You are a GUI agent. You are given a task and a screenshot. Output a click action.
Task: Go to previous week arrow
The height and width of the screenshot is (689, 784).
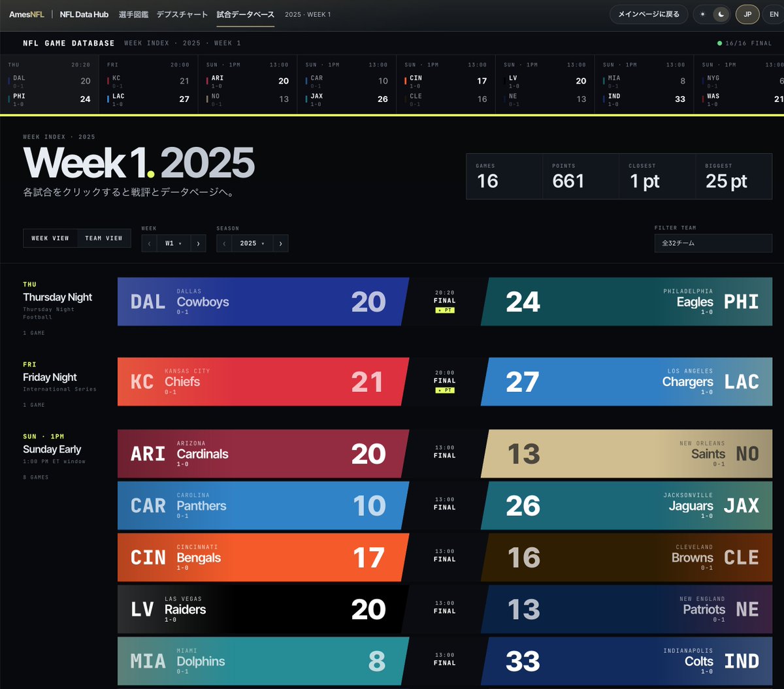[149, 244]
